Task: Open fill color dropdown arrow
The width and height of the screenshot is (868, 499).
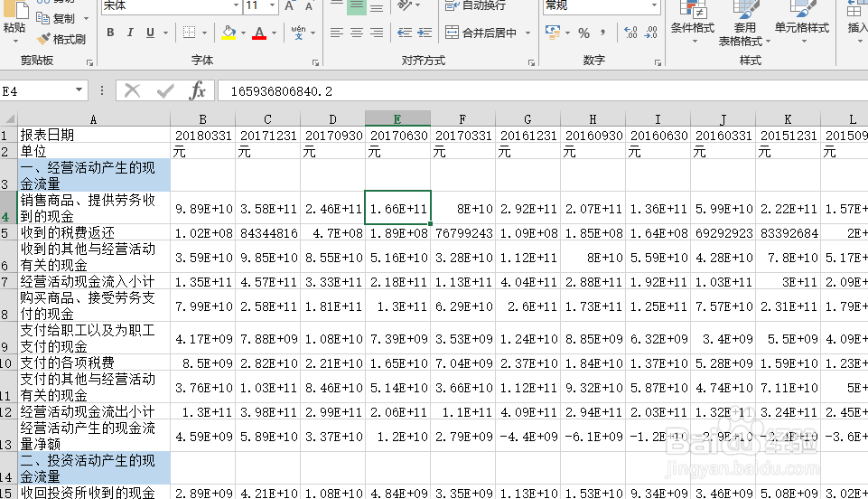Action: tap(243, 33)
